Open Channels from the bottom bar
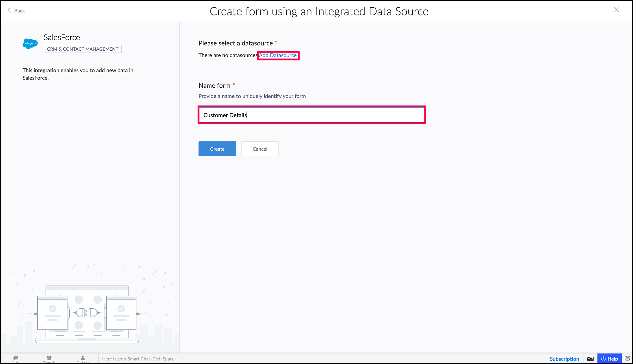 point(49,359)
